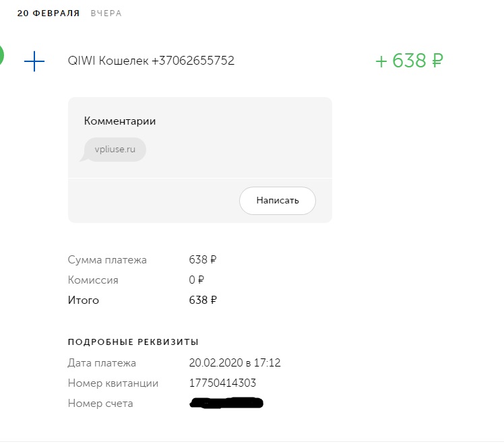Select the receipt number 17750414303
This screenshot has width=504, height=444.
(222, 383)
